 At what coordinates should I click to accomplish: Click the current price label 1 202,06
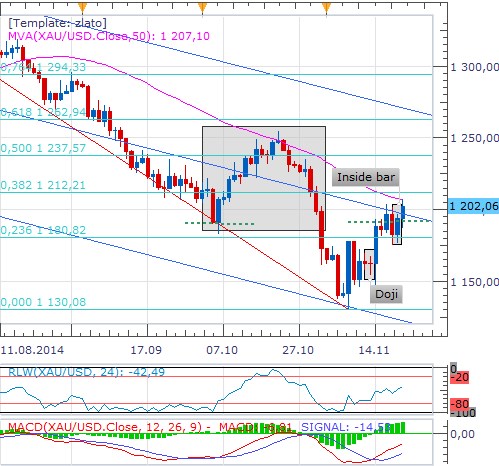tap(473, 206)
